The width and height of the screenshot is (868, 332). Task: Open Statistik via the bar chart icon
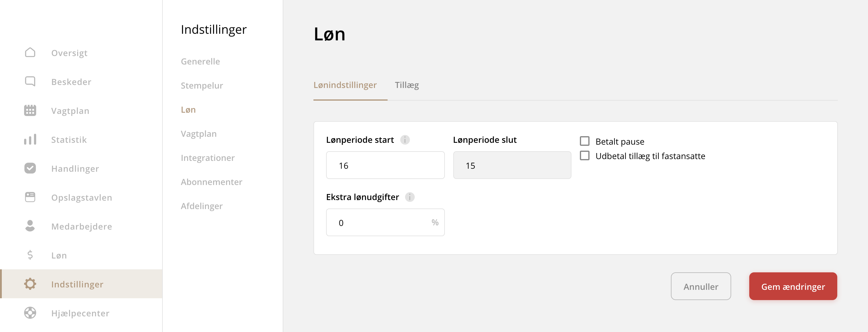tap(30, 139)
